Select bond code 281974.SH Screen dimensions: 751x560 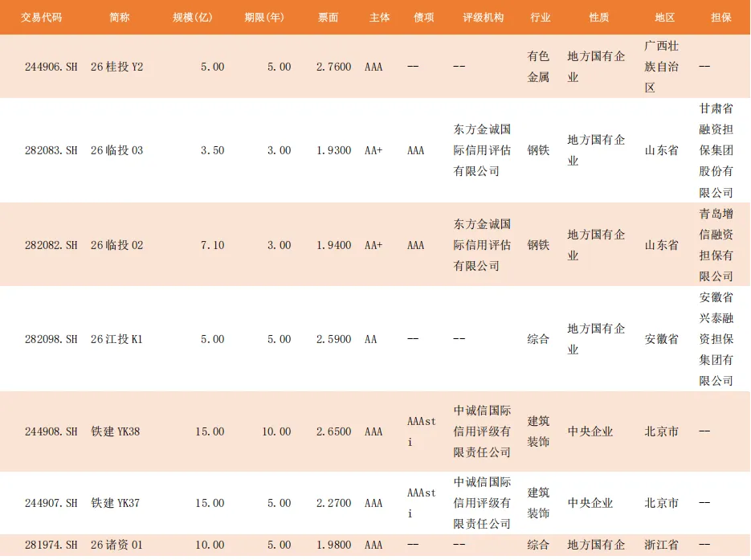[x=51, y=546]
